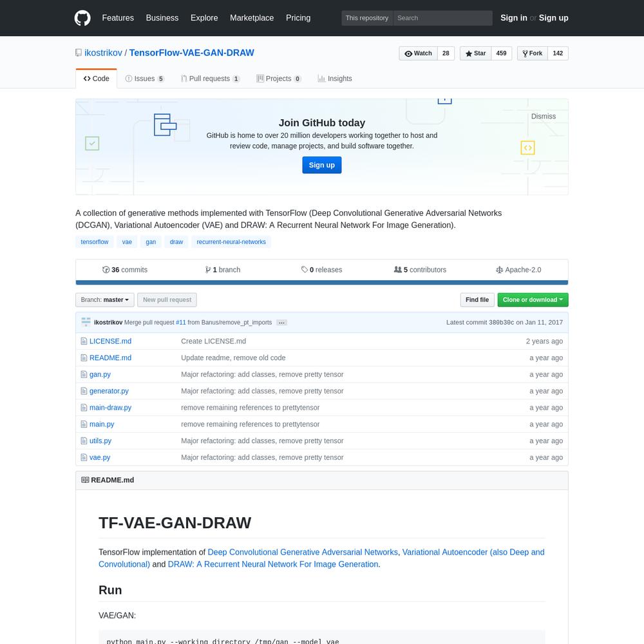This screenshot has width=644, height=644.
Task: Open the watchers count 28
Action: click(x=446, y=53)
